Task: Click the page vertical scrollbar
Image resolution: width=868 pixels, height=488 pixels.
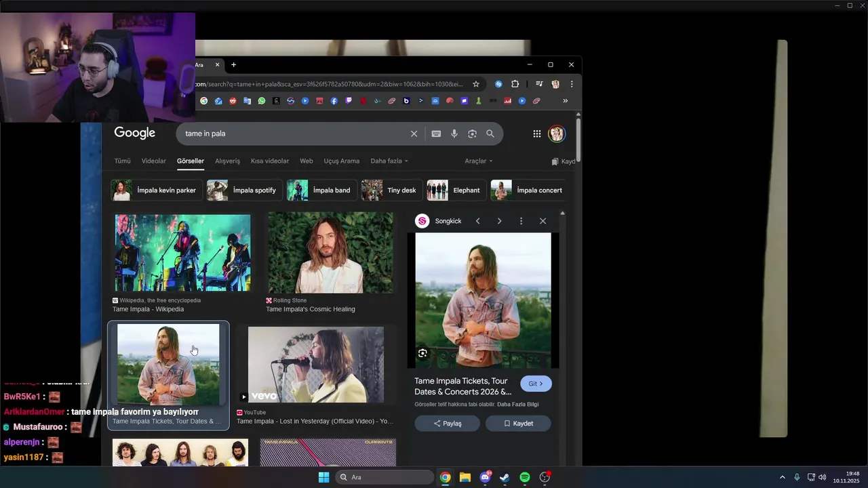Action: (x=578, y=140)
